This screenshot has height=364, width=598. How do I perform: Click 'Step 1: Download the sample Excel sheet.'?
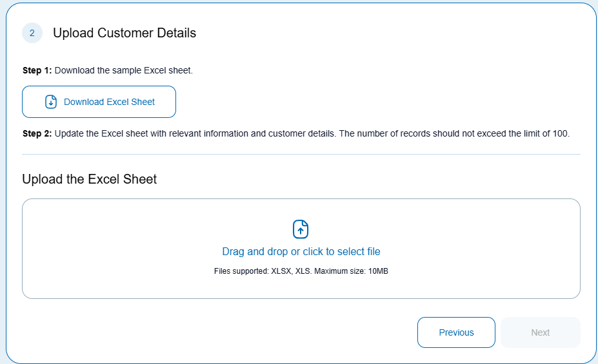click(x=108, y=70)
